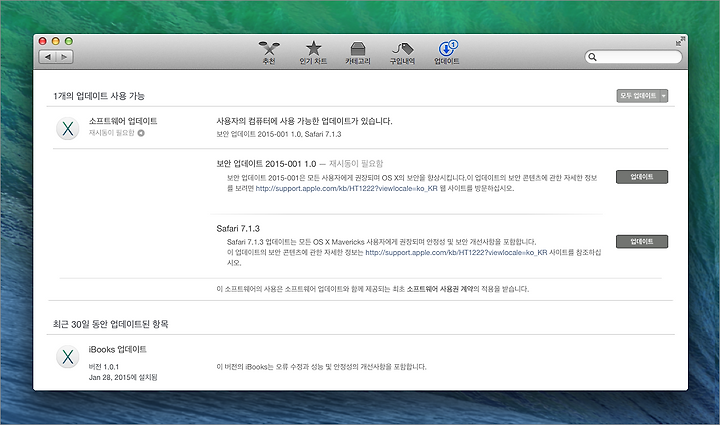Viewport: 720px width, 425px height.
Task: Close the App Store window (red button)
Action: pyautogui.click(x=43, y=41)
